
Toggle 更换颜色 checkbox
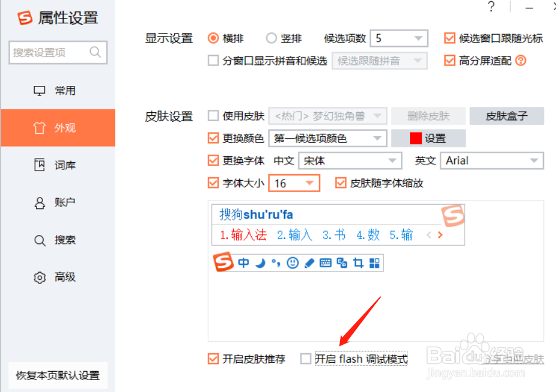coord(213,138)
